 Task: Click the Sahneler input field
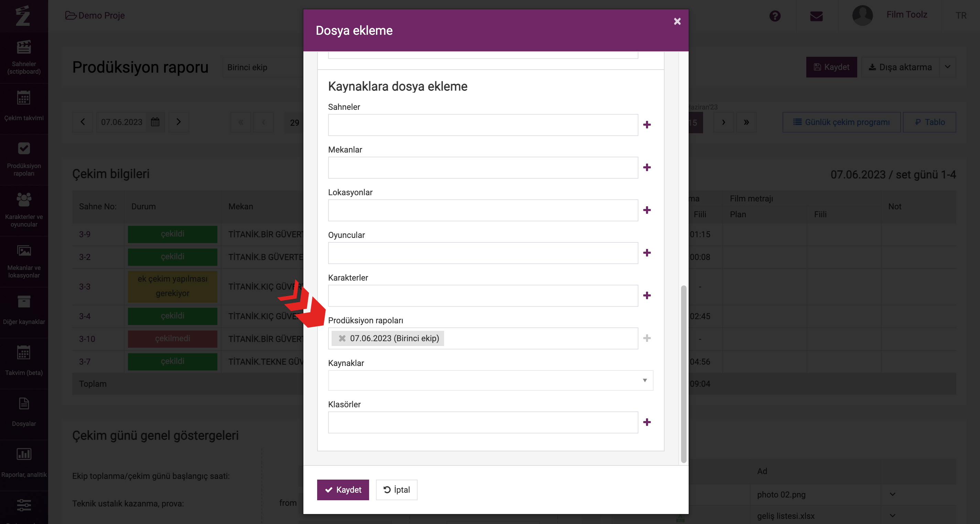coord(483,125)
